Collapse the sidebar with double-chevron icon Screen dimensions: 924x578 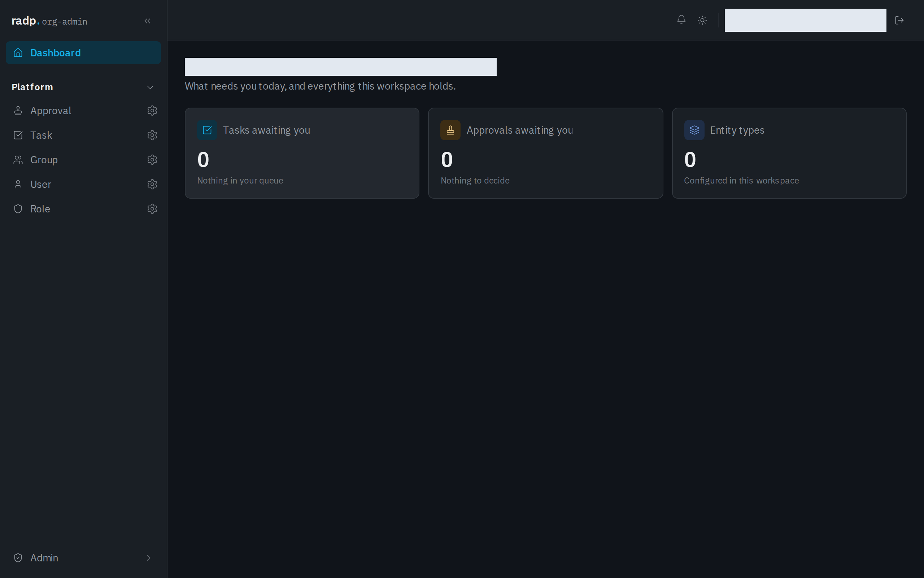(x=147, y=21)
